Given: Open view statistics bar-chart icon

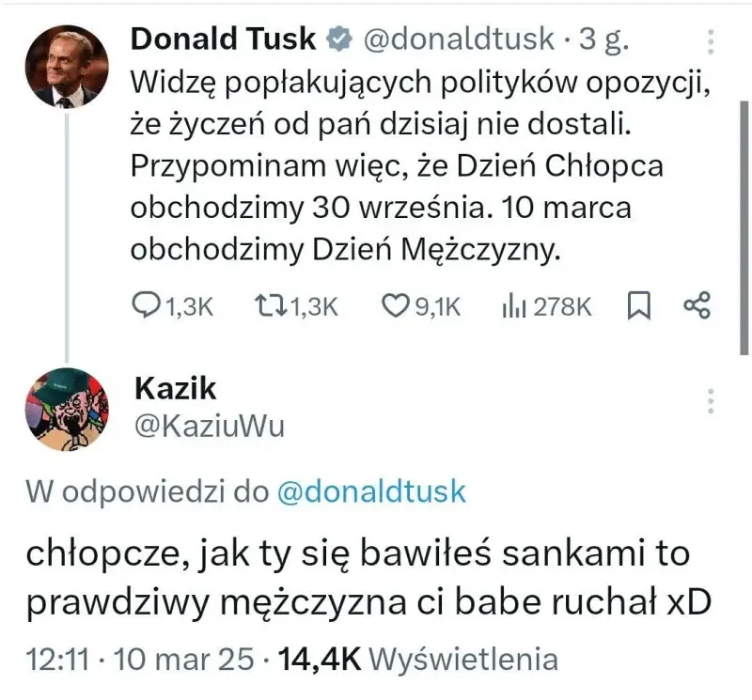Looking at the screenshot, I should 513,305.
